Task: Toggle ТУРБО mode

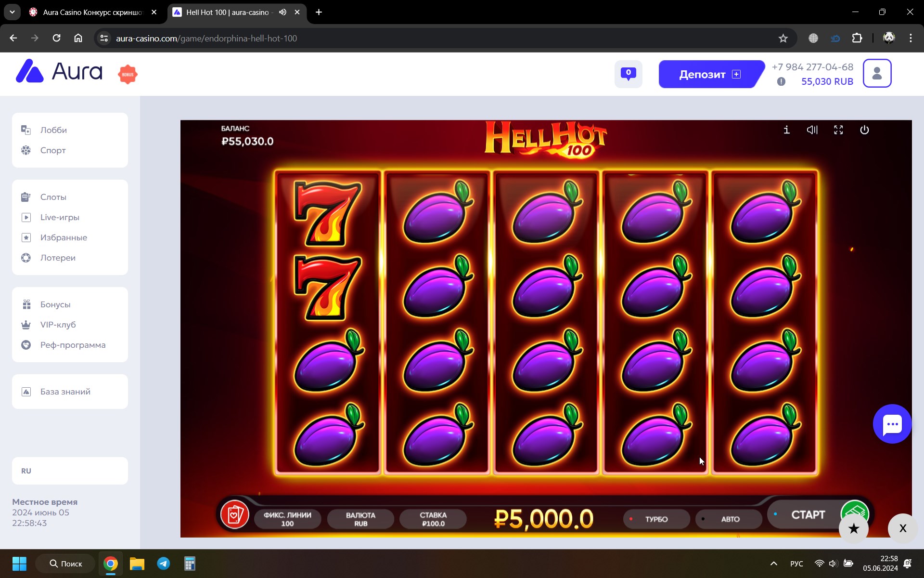Action: [656, 519]
